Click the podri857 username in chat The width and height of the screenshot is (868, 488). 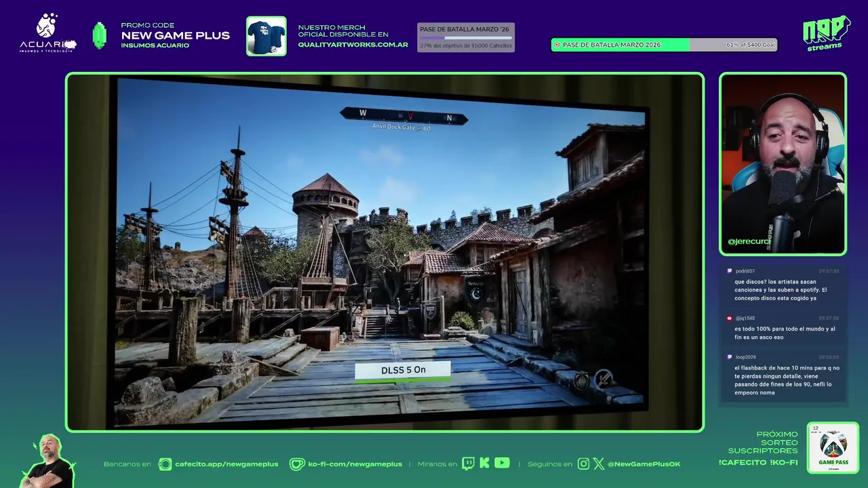point(745,271)
